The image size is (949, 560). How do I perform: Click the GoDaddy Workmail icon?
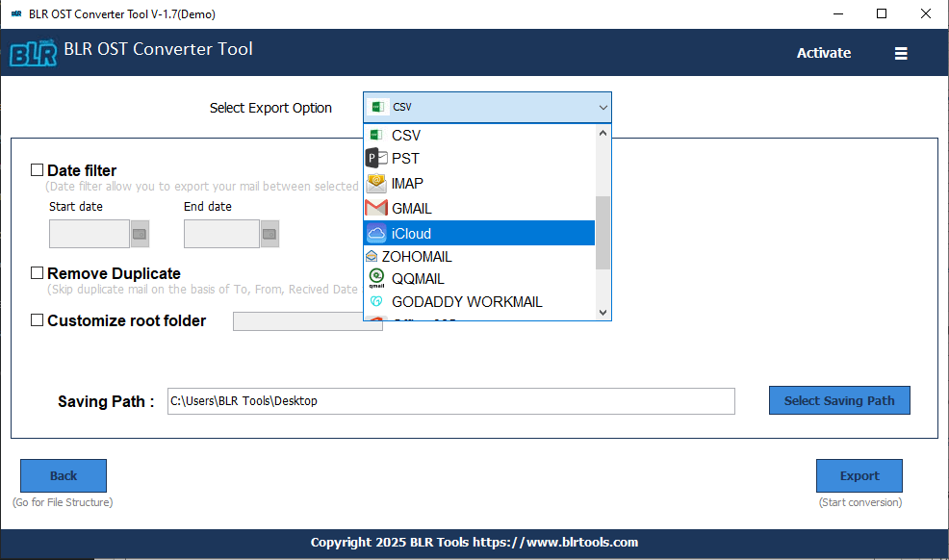[x=376, y=301]
